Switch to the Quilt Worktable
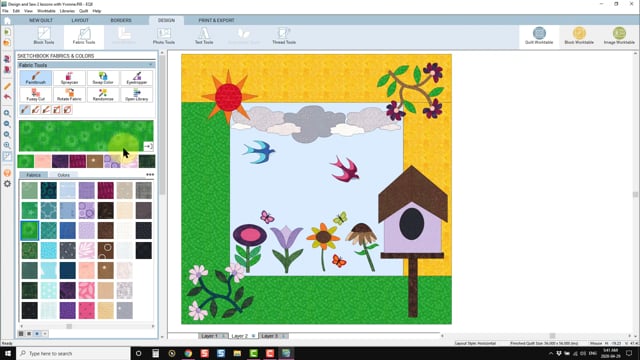 (x=539, y=36)
